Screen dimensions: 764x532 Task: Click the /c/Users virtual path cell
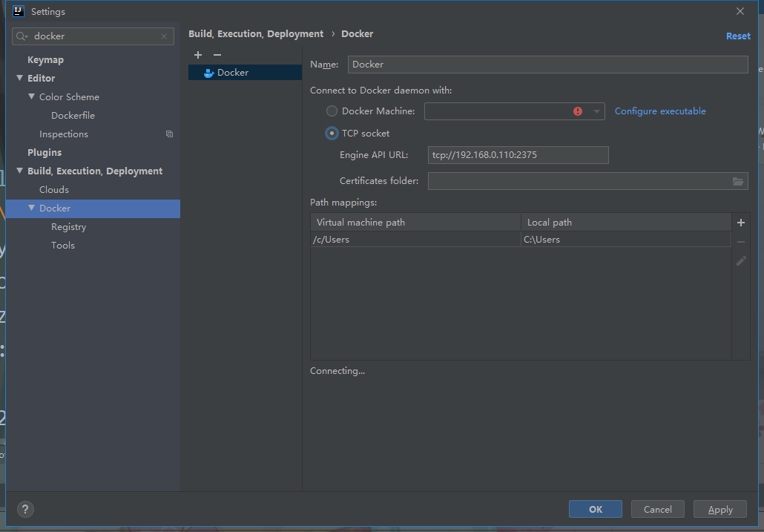click(x=415, y=239)
